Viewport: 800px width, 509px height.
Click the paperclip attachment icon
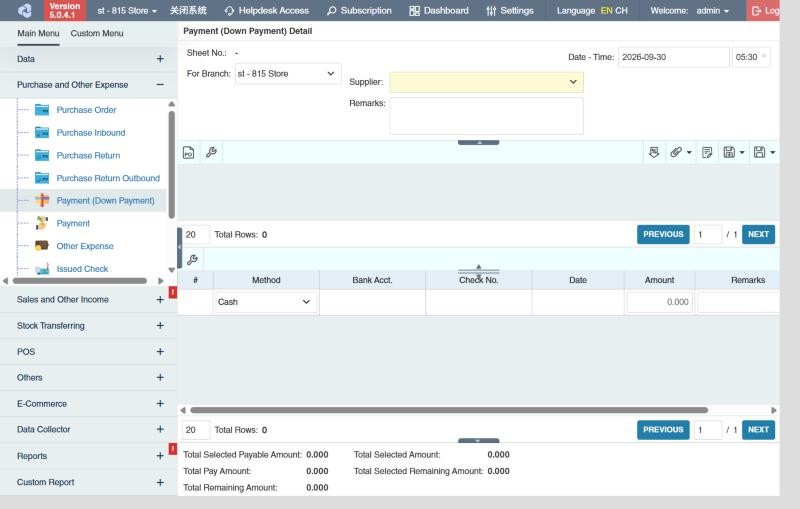point(676,152)
